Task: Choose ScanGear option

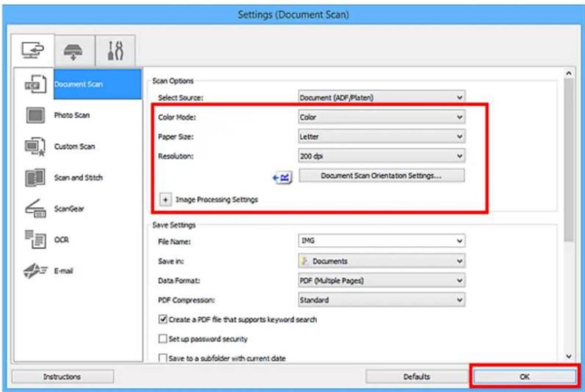Action: click(69, 209)
